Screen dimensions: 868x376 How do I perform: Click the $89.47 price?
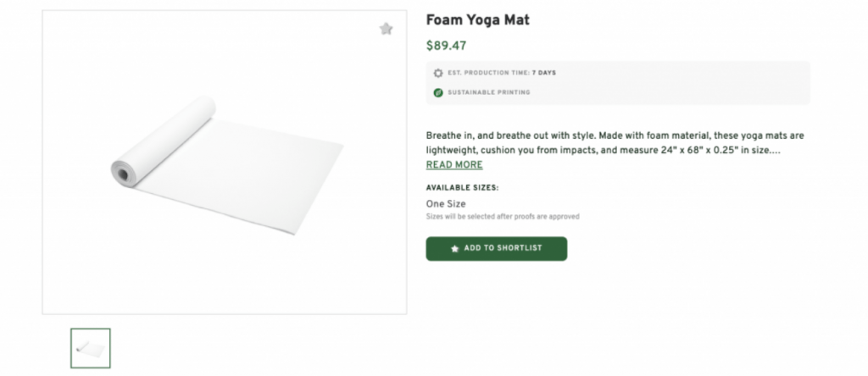[446, 46]
